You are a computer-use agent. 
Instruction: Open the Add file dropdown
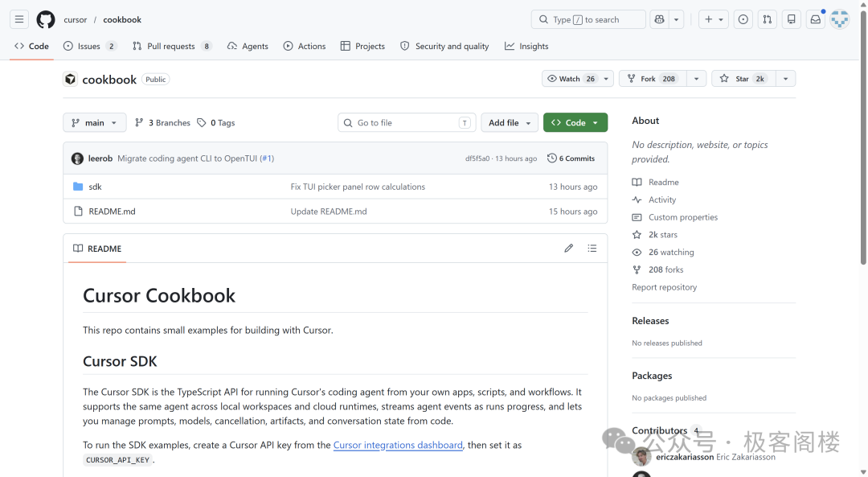point(510,122)
